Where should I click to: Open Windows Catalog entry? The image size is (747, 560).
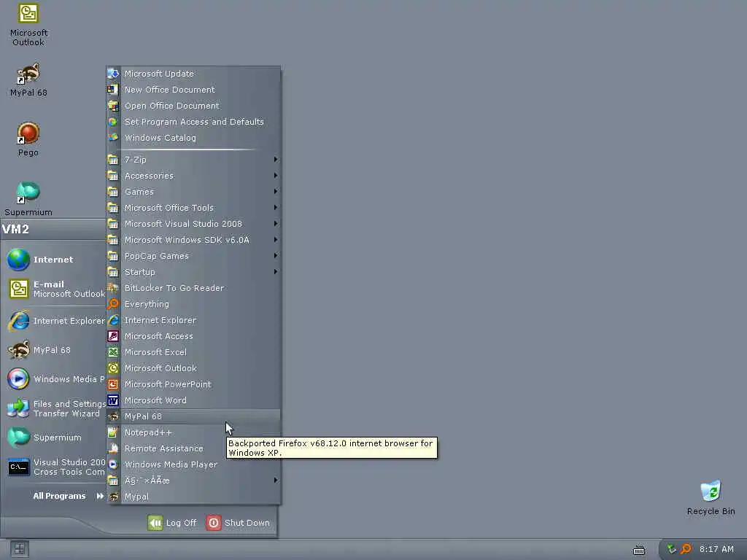point(193,138)
